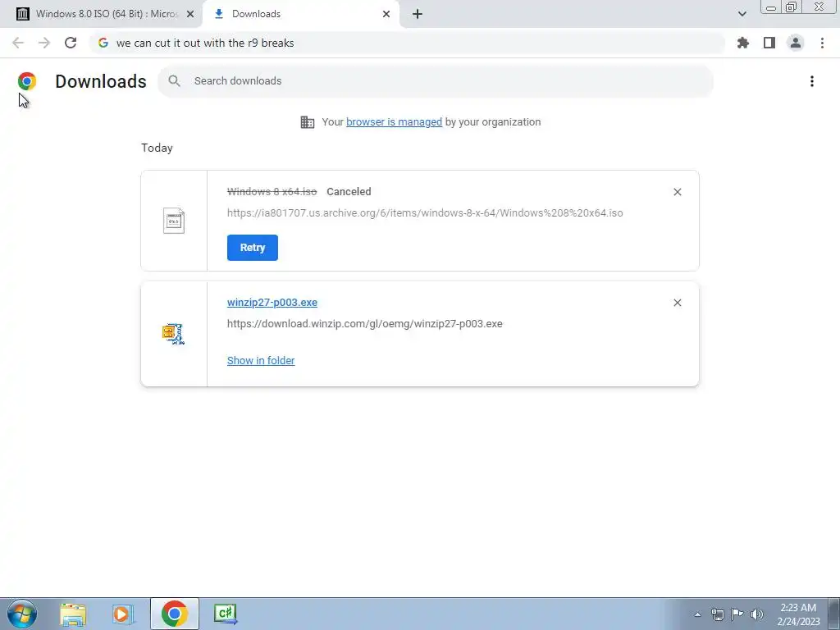Open File Explorer from the taskbar
This screenshot has height=630, width=840.
pos(73,614)
